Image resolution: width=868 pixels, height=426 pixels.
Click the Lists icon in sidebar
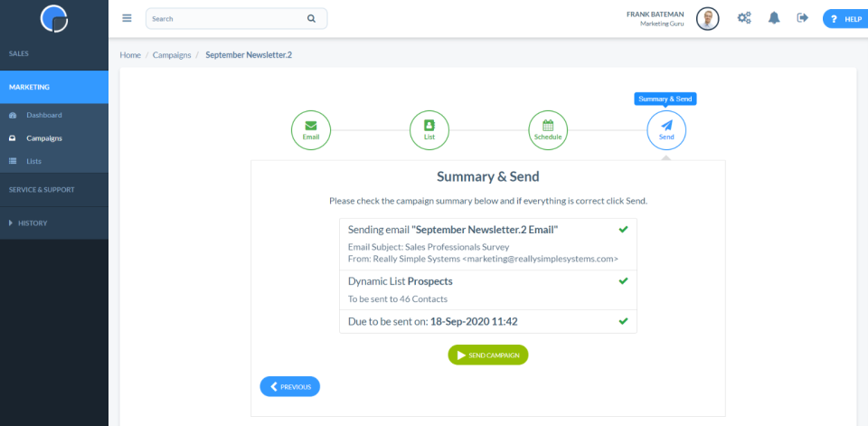(x=13, y=161)
